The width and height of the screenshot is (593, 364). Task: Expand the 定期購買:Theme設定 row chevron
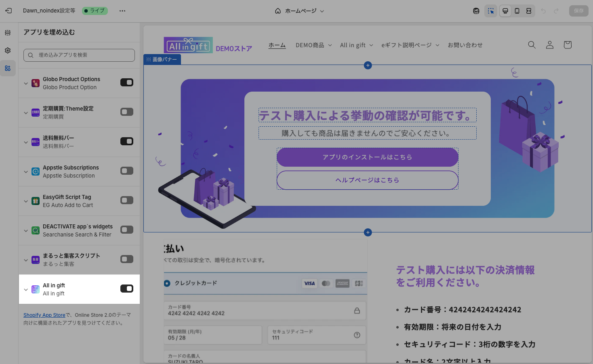(x=26, y=113)
